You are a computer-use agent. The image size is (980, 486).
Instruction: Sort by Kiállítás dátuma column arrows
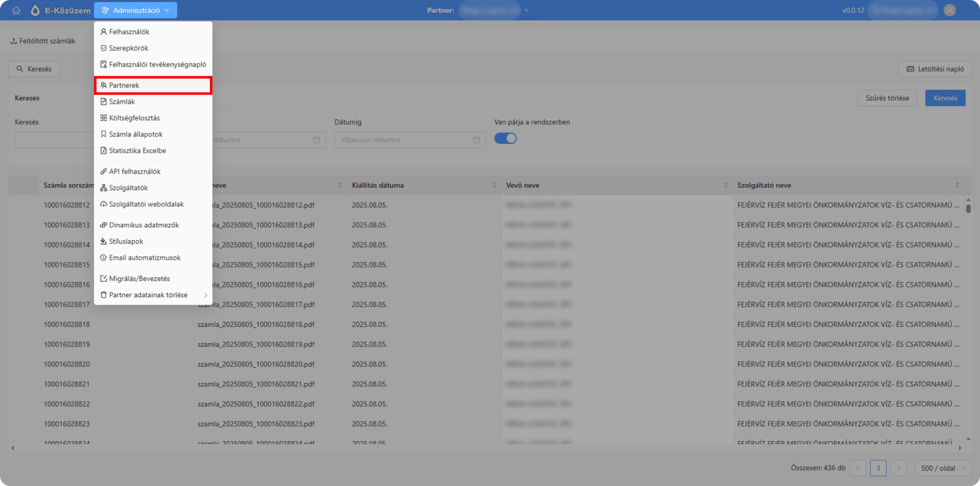click(494, 185)
